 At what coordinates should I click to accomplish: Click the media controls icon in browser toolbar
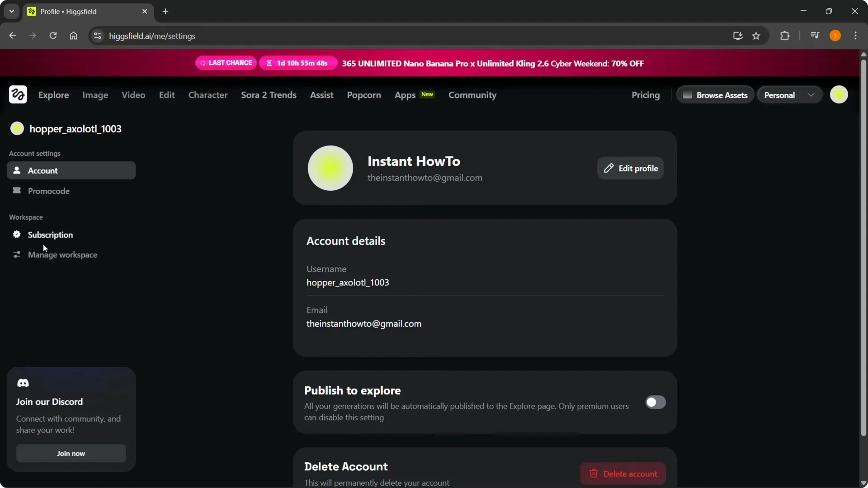[x=814, y=35]
